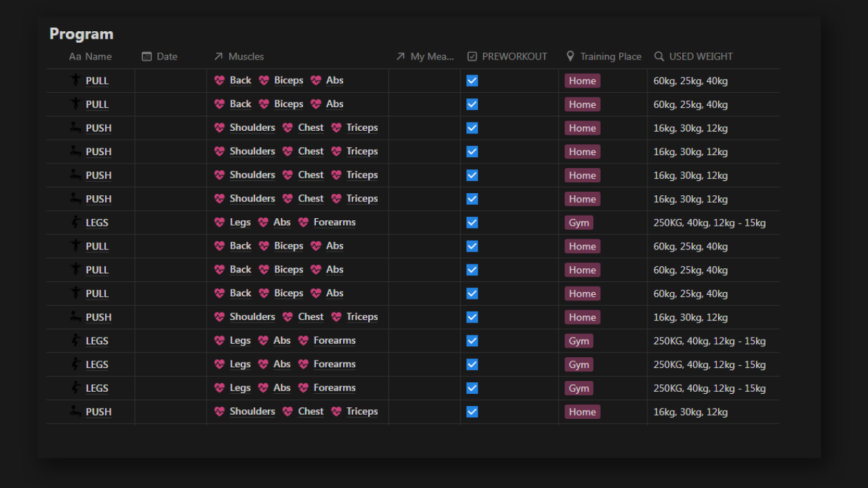868x488 pixels.
Task: Click the magnifier icon in USED WEIGHT header
Action: coord(658,56)
